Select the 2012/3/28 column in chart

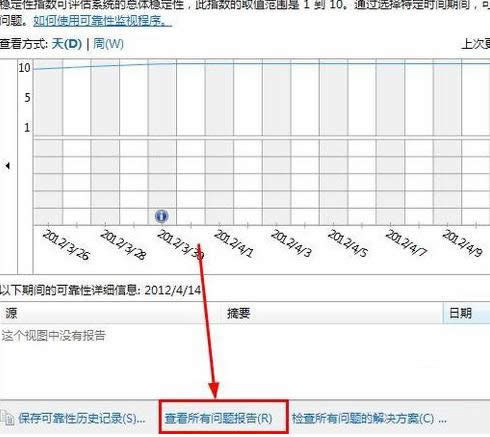105,142
